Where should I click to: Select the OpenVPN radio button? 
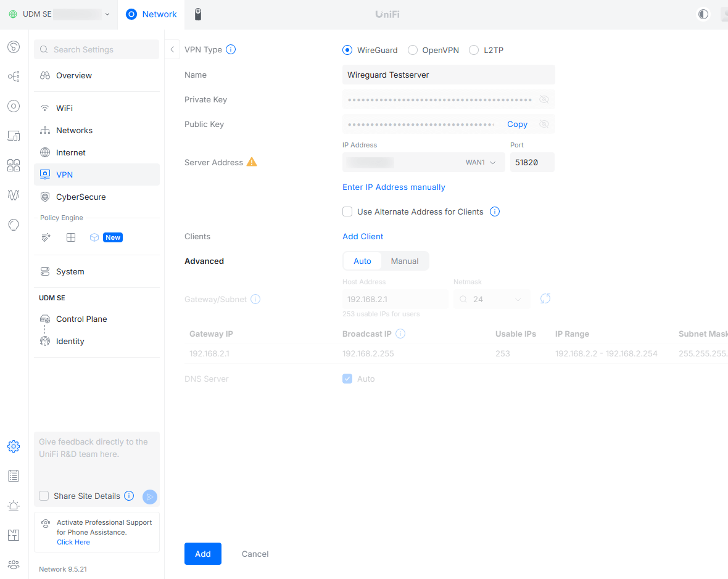point(413,50)
